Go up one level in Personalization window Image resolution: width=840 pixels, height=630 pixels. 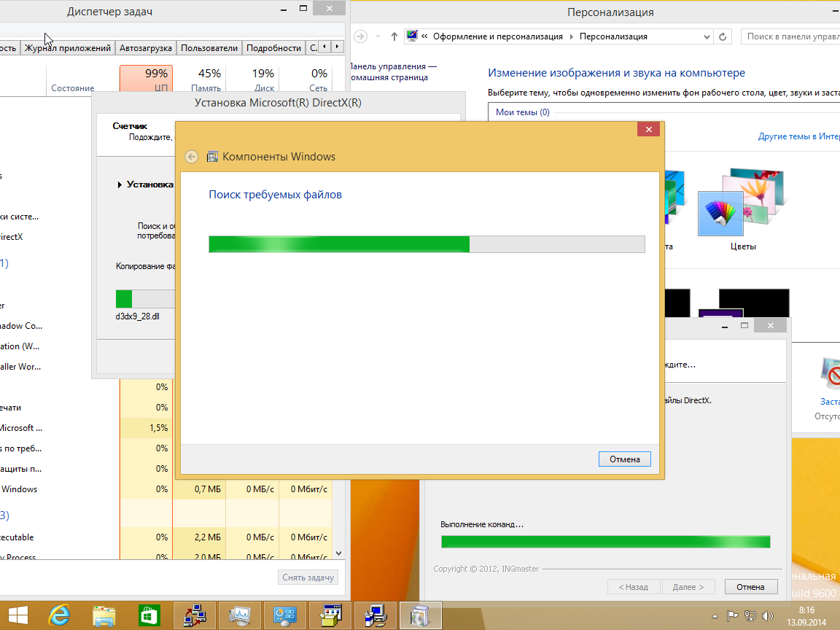click(394, 36)
